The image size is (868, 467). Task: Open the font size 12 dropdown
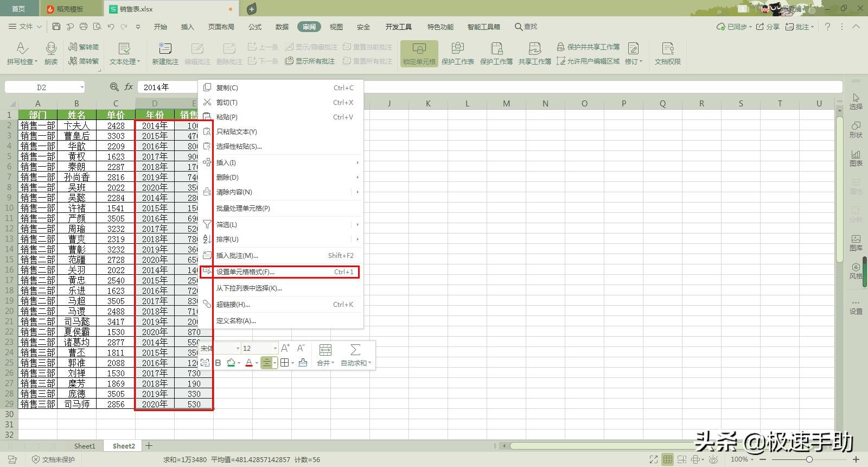[x=275, y=348]
